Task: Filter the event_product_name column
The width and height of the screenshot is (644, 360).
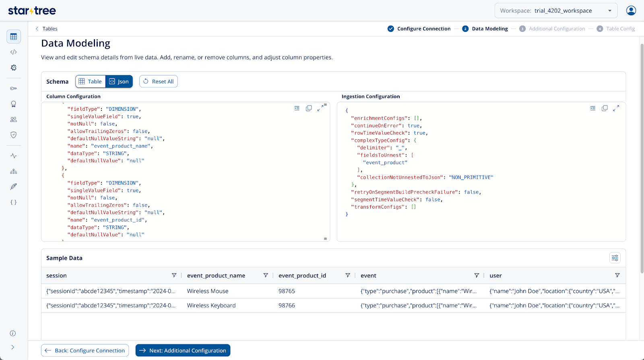Action: pos(266,275)
